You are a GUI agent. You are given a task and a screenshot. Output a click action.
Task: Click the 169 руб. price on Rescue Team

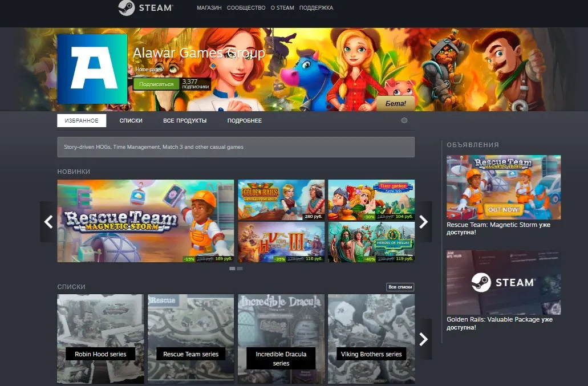pos(224,259)
